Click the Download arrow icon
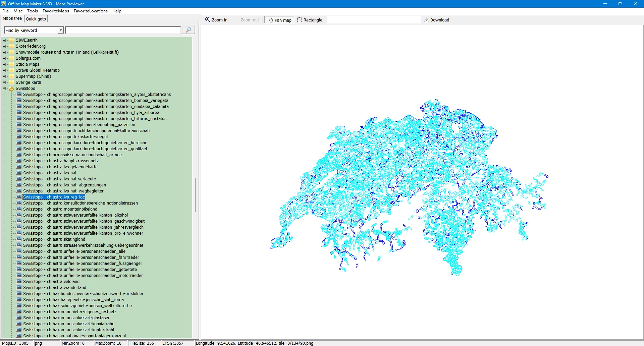Screen dimensions: 644x346 pos(426,20)
